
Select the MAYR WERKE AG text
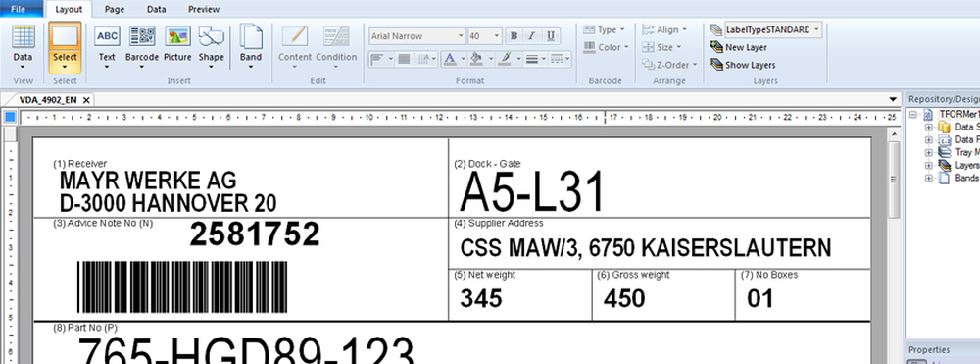pyautogui.click(x=148, y=181)
